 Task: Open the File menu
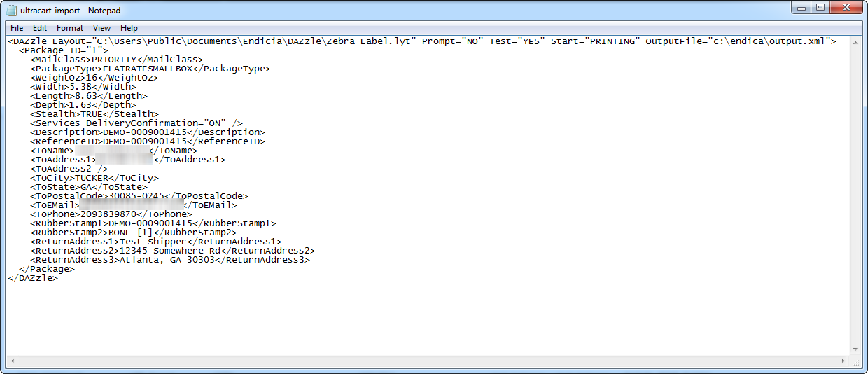[x=17, y=28]
